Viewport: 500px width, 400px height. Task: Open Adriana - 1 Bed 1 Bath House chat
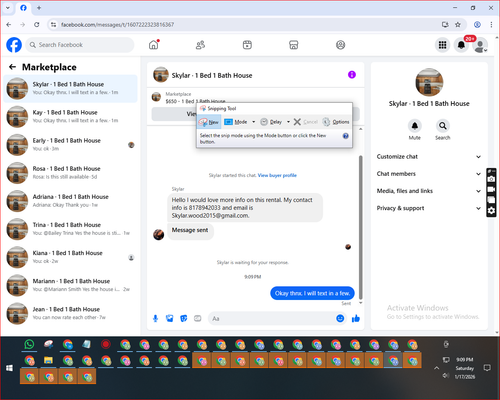(x=70, y=201)
